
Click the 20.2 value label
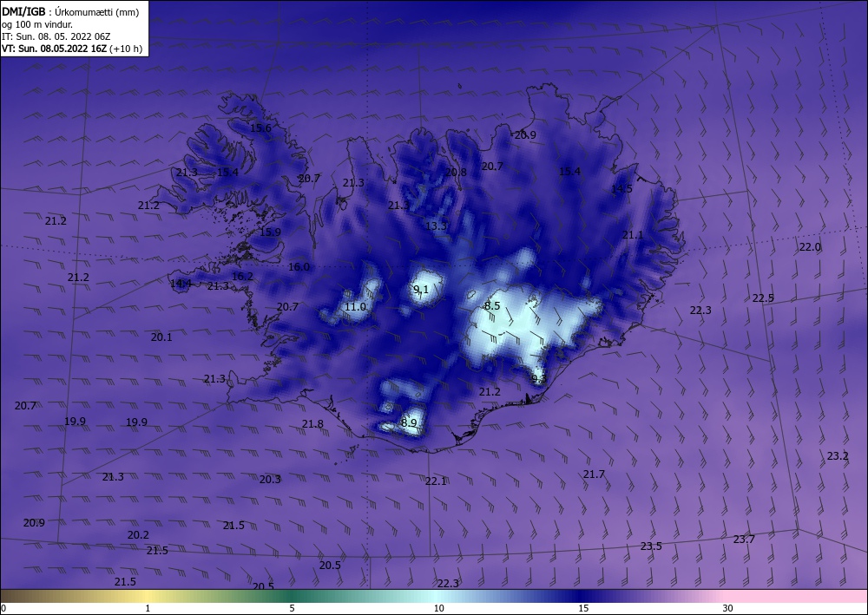click(138, 535)
